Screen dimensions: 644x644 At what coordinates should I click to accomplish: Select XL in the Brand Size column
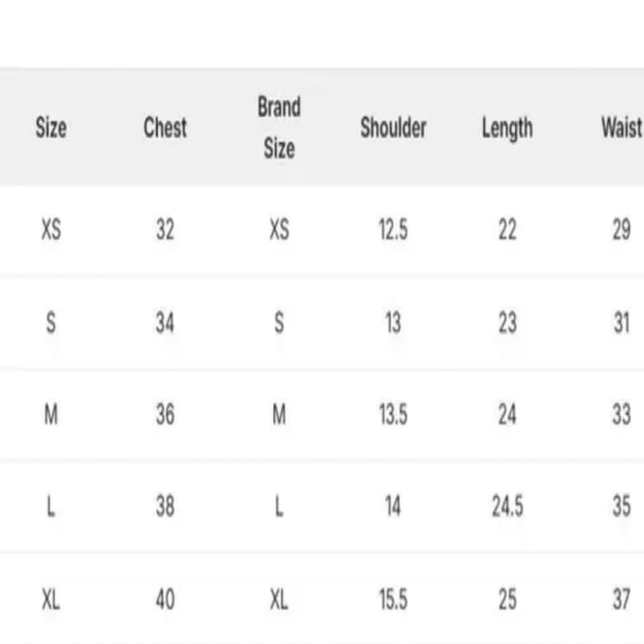pos(278,598)
